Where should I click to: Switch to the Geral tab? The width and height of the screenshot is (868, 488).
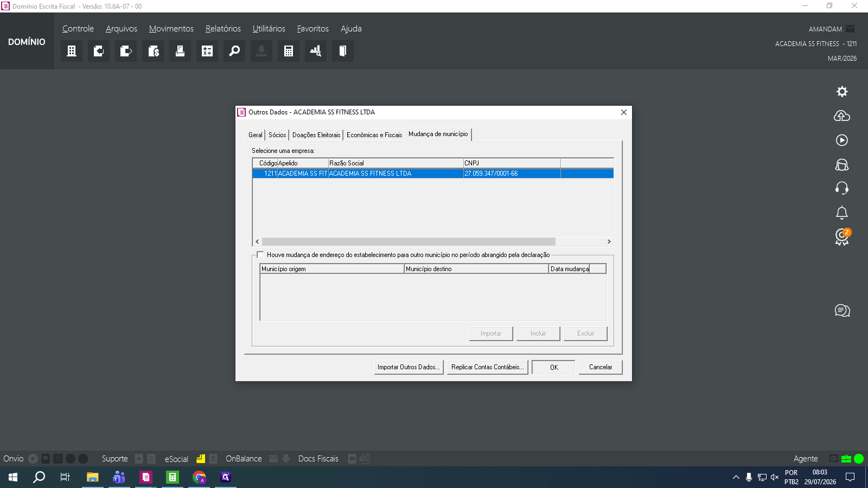[x=256, y=135]
